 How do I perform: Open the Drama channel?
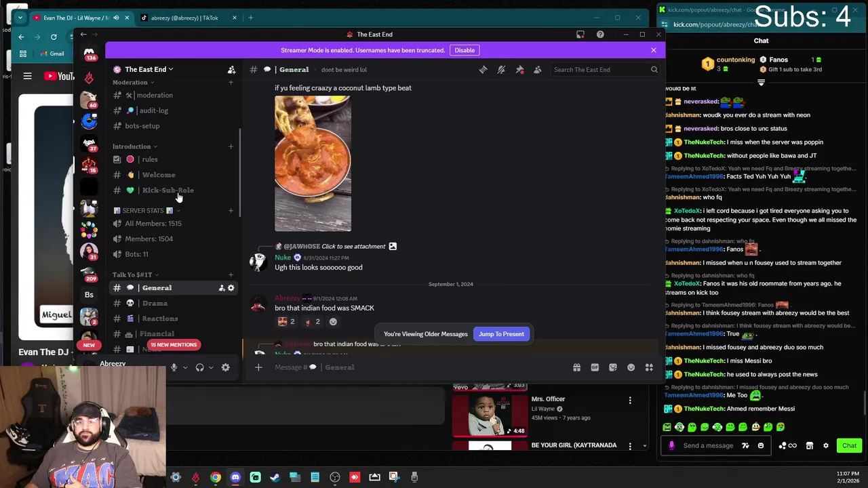point(173,303)
